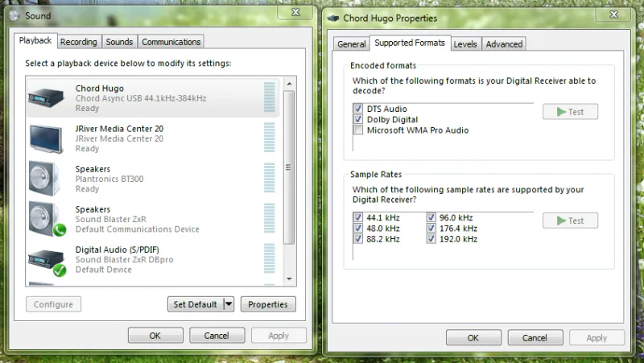Image resolution: width=644 pixels, height=363 pixels.
Task: Click Apply in the Sound window
Action: (279, 336)
